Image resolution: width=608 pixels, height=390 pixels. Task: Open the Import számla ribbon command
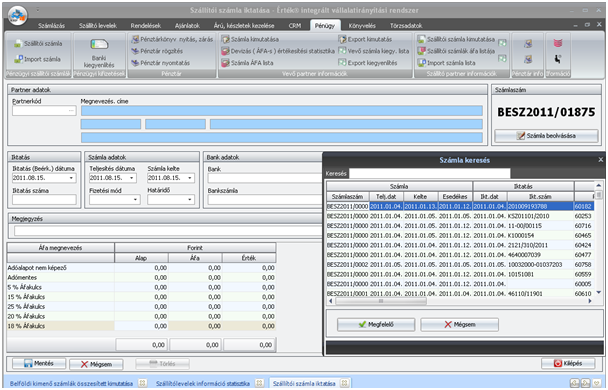pos(38,59)
